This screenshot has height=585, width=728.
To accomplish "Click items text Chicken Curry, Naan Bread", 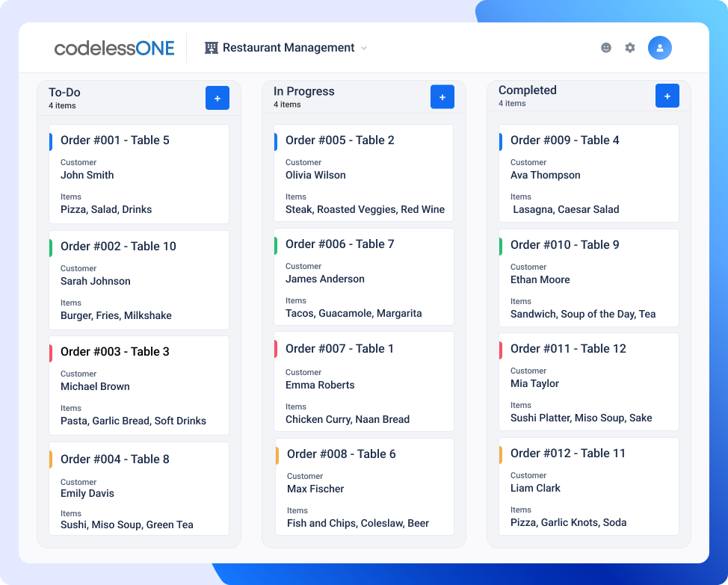I will click(348, 419).
